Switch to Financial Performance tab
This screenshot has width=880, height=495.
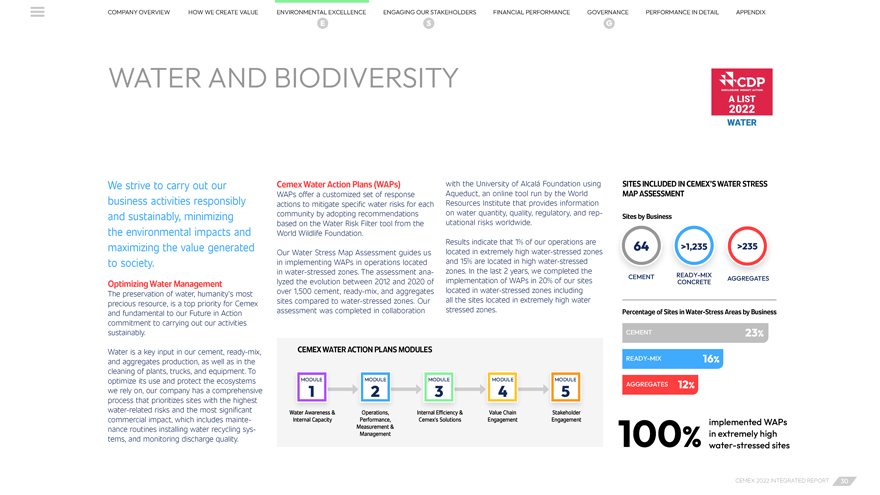coord(531,12)
